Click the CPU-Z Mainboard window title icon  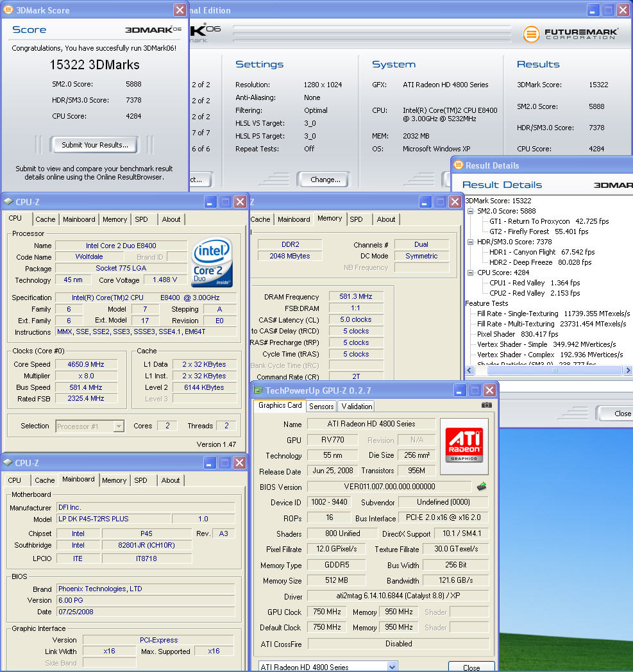coord(8,462)
